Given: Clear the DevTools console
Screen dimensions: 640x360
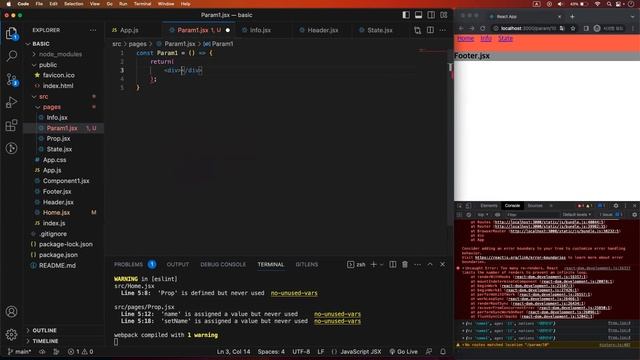Looking at the screenshot, I should [x=469, y=215].
